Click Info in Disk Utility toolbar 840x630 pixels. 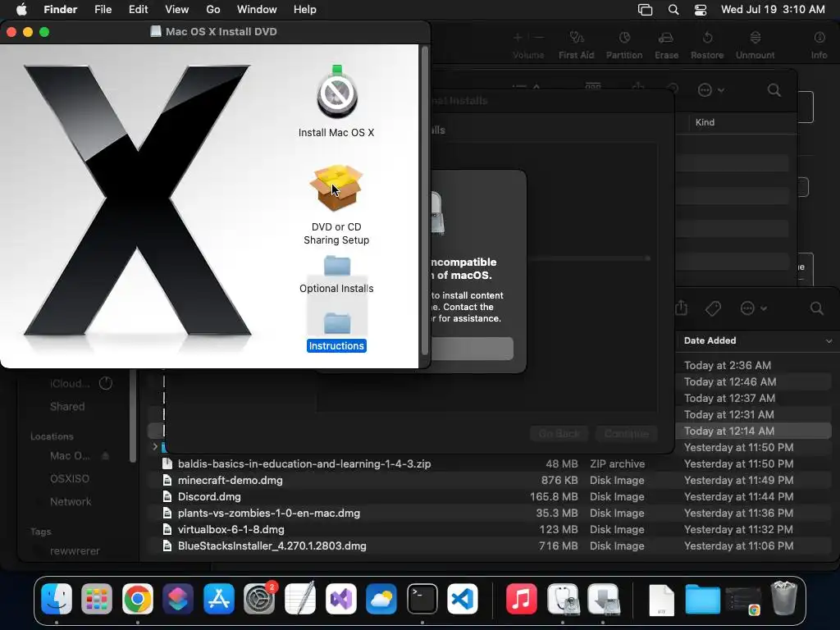(x=819, y=45)
